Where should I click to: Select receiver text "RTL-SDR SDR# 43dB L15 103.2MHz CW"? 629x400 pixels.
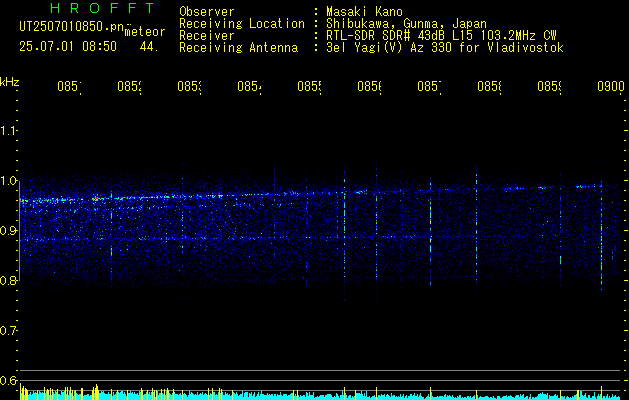pos(441,36)
